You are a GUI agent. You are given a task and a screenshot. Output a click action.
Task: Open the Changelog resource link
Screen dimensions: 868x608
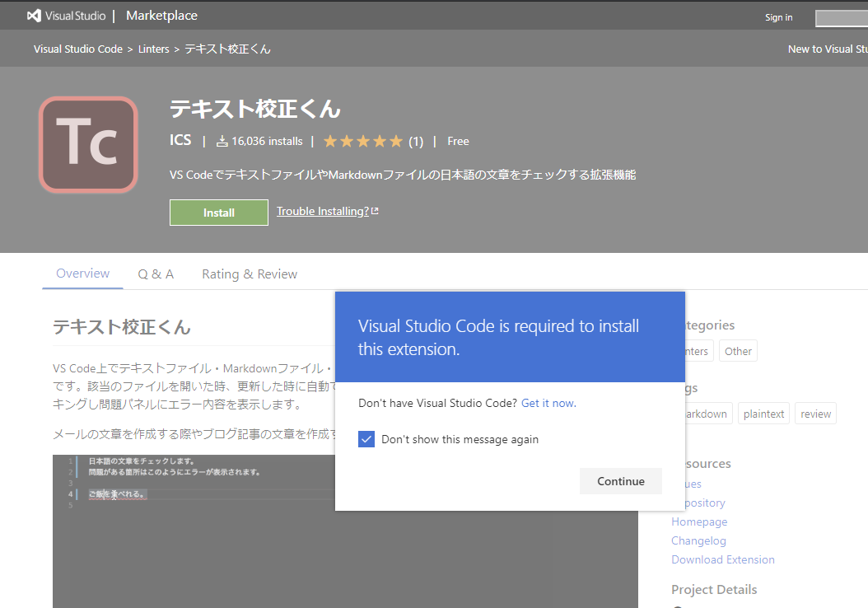[x=698, y=540]
